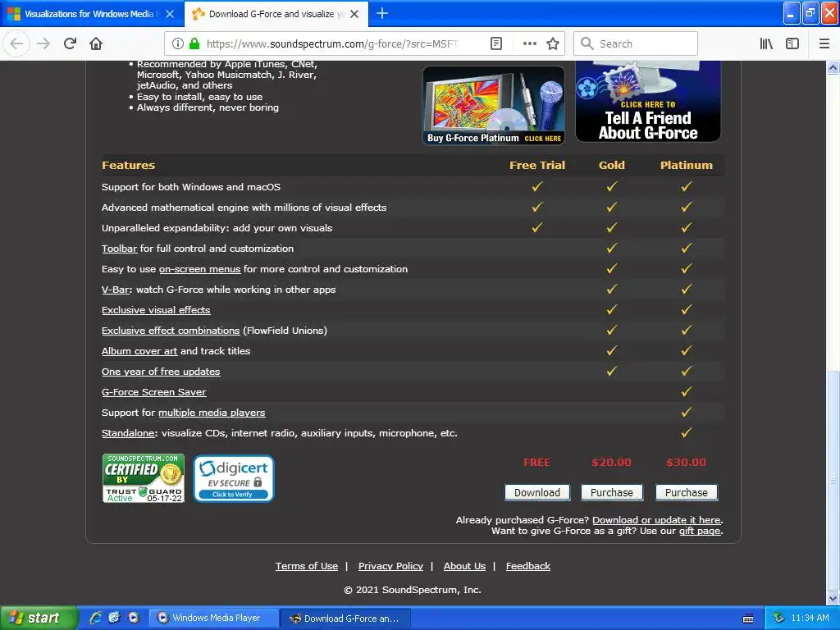Screen dimensions: 840x630
Task: Open the Privacy Policy
Action: (x=390, y=566)
